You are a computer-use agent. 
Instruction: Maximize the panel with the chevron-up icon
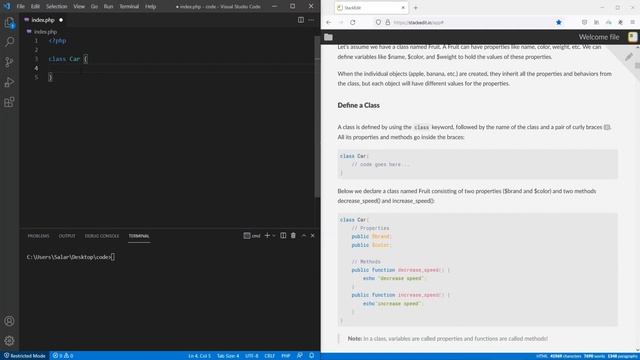304,236
